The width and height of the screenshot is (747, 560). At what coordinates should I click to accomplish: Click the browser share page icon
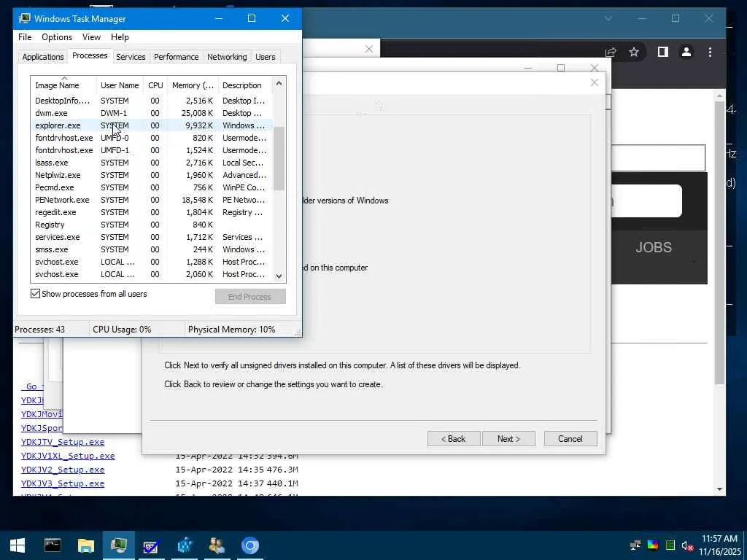point(611,52)
